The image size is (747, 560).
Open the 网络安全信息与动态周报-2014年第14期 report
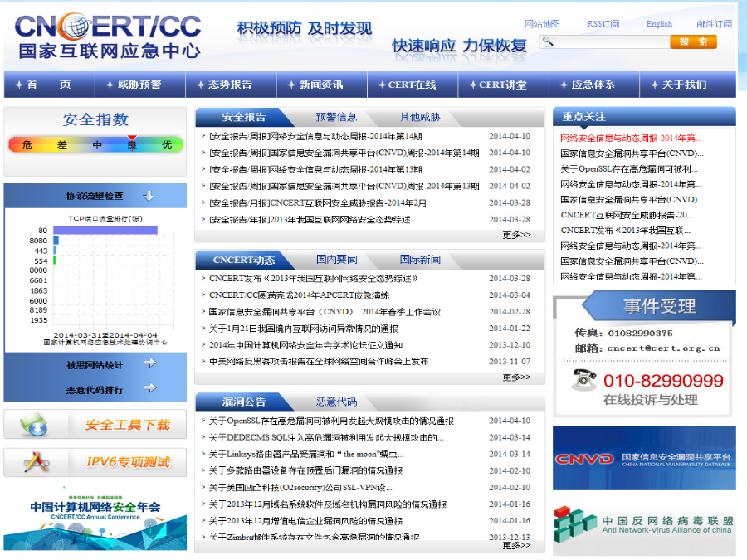pyautogui.click(x=316, y=136)
